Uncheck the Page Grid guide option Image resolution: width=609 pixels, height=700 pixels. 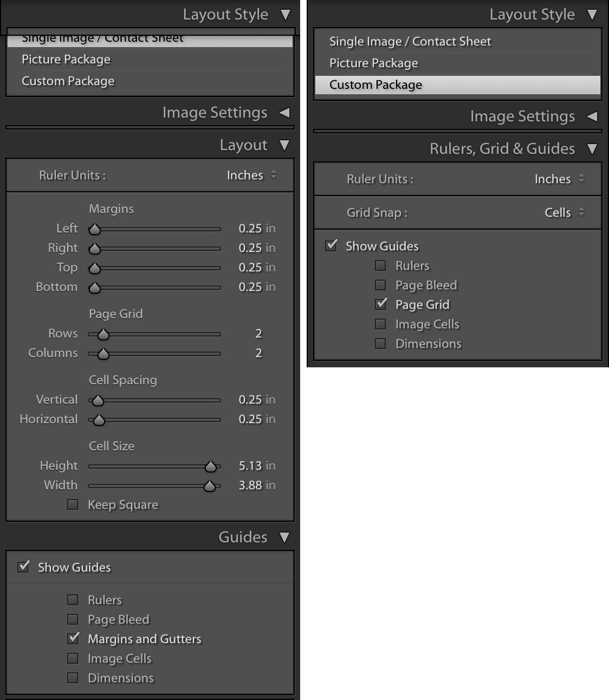click(380, 304)
